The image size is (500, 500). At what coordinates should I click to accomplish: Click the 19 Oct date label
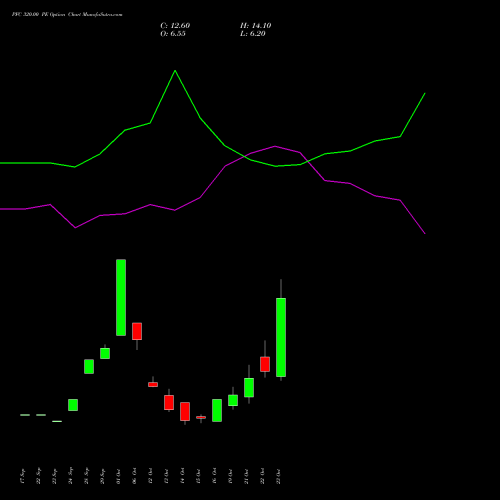coord(230,476)
